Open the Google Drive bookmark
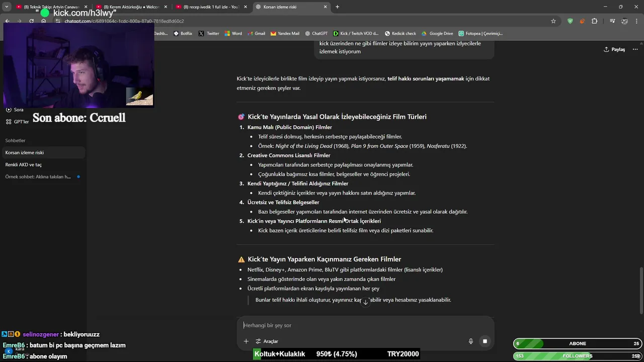This screenshot has height=362, width=644. pos(437,34)
